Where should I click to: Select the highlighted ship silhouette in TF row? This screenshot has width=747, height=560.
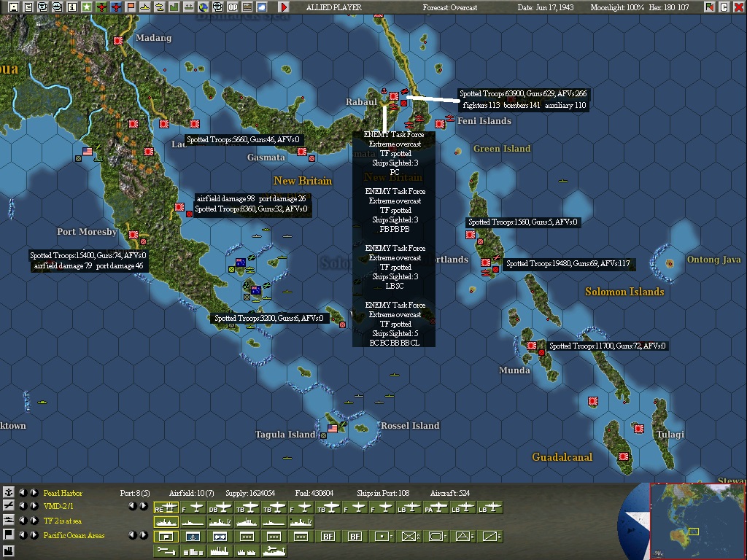pyautogui.click(x=166, y=522)
